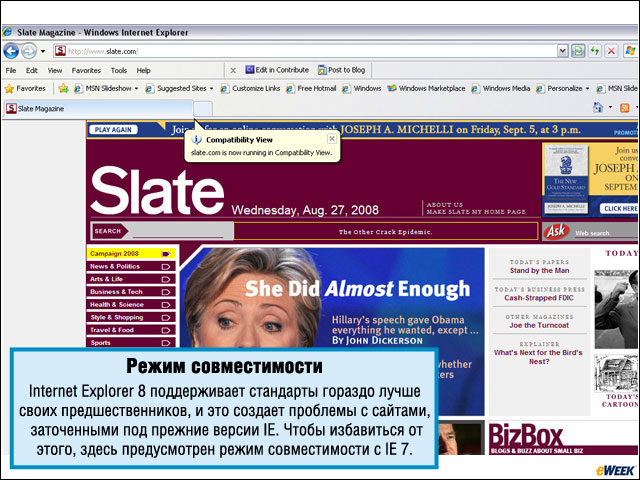Open Business & Tech section
The image size is (640, 480).
pyautogui.click(x=131, y=292)
